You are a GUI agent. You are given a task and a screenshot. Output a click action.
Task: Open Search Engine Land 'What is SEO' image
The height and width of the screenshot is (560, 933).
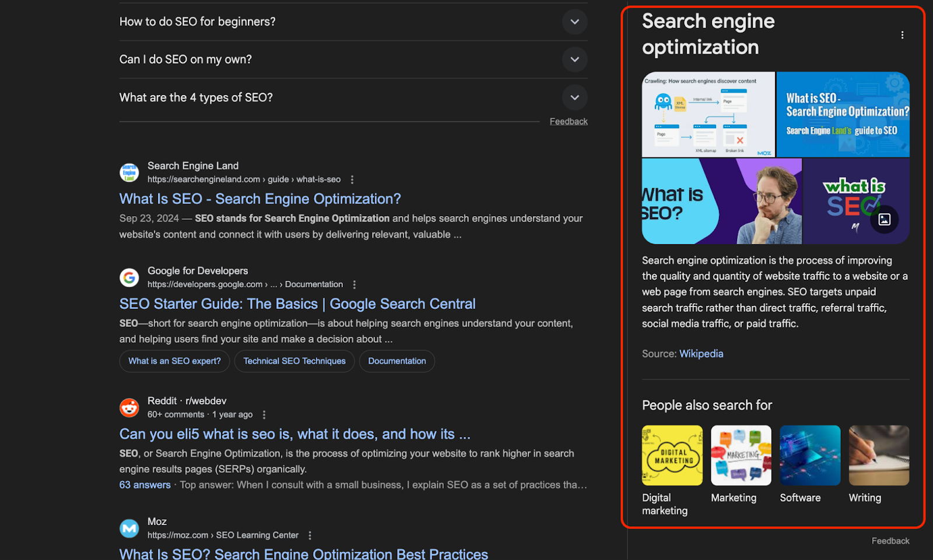(x=843, y=114)
